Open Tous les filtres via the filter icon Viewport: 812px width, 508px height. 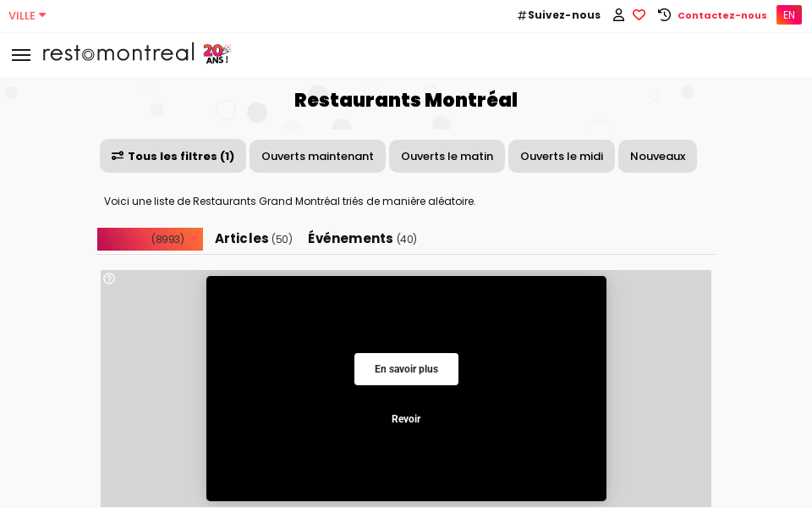click(116, 156)
